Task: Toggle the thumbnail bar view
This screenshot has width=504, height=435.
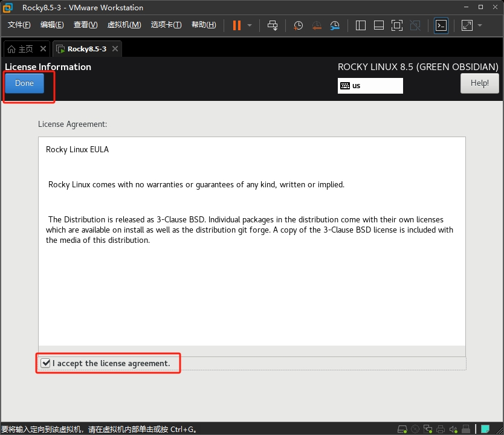Action: 379,25
